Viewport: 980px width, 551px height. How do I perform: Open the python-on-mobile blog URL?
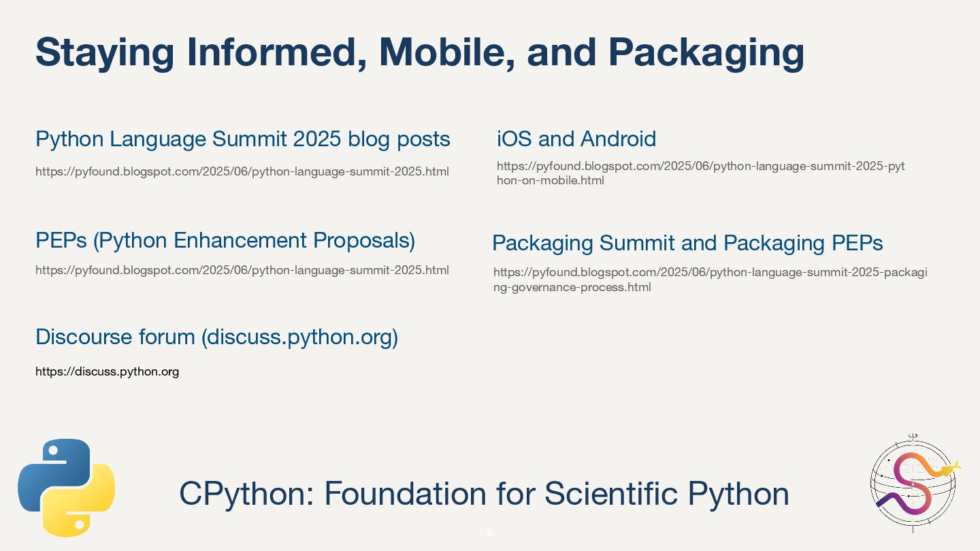click(x=701, y=173)
